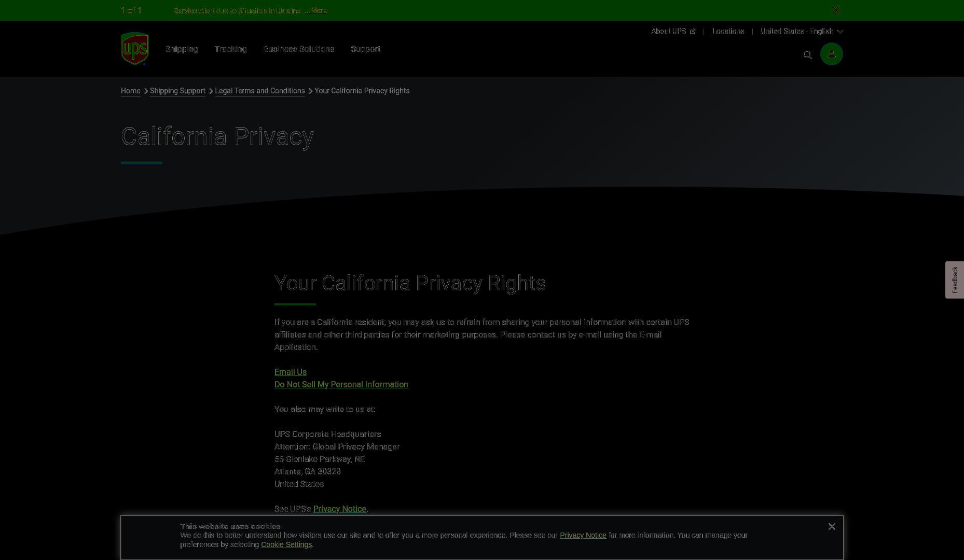Click UPS Corporate Headquarters address line
Viewport: 964px width, 560px height.
[328, 434]
